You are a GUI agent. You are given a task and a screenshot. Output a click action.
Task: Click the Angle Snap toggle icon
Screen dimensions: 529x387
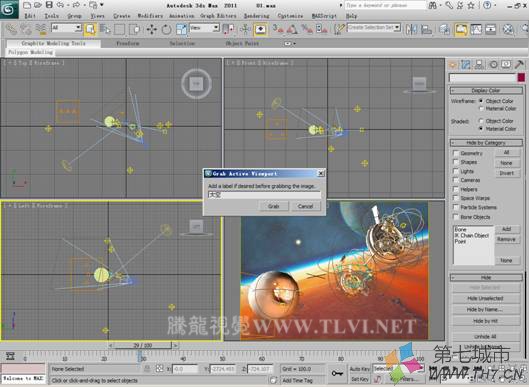(x=292, y=29)
